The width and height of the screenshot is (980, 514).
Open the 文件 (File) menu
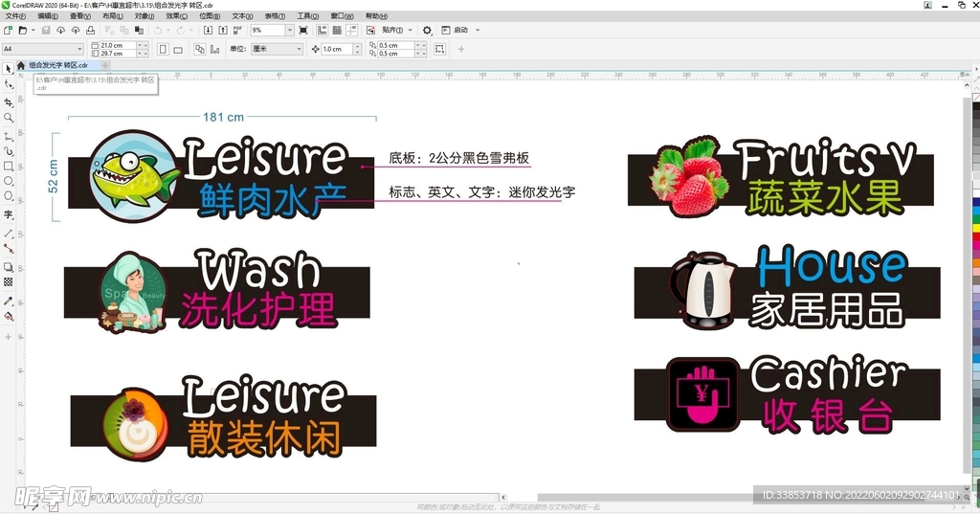coord(16,16)
